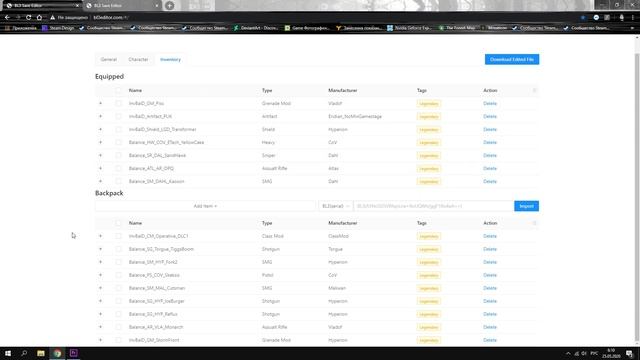Check the Balance_ATL_AR_OPQ checkbox
The height and width of the screenshot is (360, 640).
click(x=118, y=169)
